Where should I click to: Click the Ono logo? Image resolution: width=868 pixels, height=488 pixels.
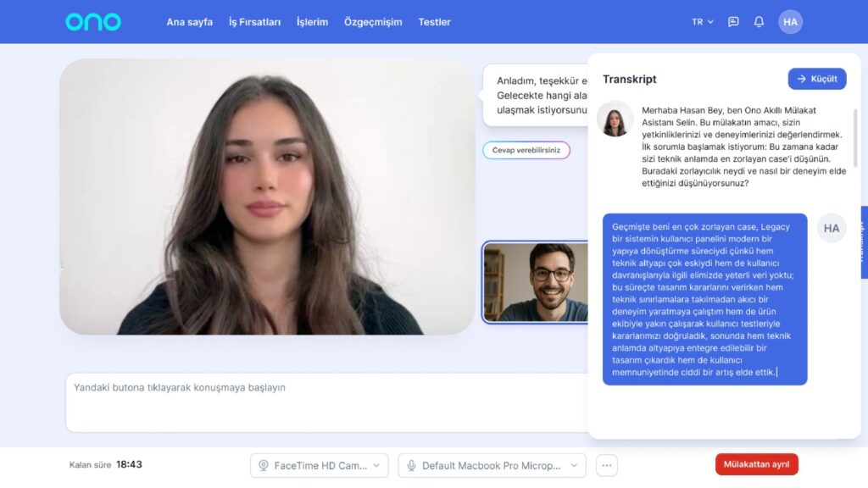pos(92,21)
